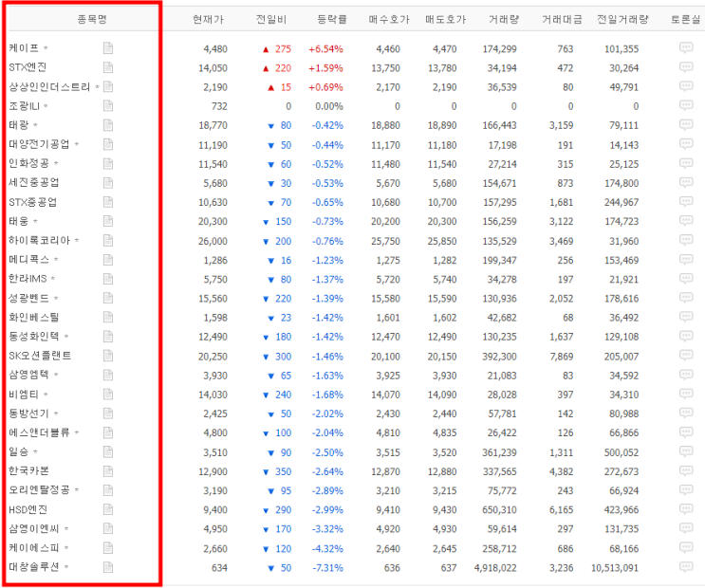
Task: Open document icon for 하이록코리아 row
Action: (x=108, y=241)
